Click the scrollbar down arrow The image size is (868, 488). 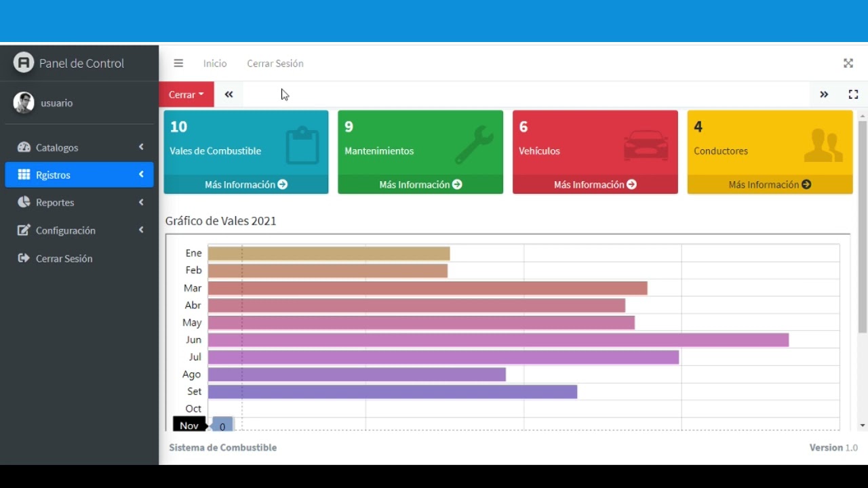863,426
